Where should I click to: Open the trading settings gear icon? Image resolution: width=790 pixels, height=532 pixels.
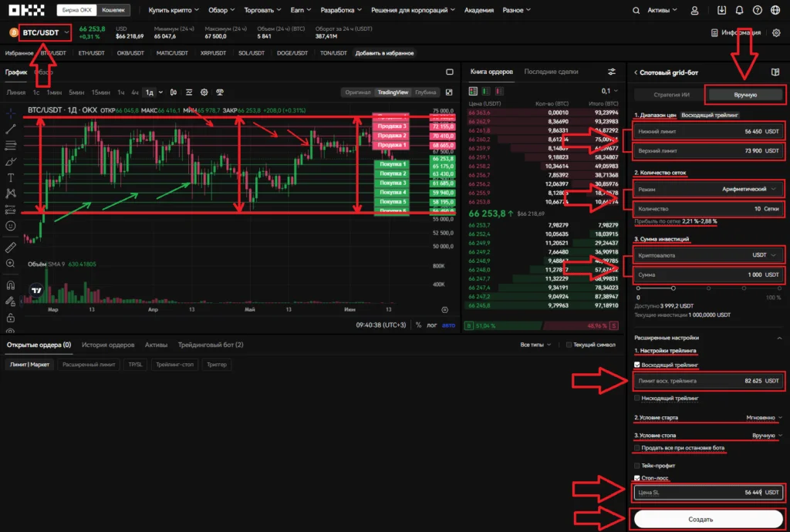[x=776, y=32]
